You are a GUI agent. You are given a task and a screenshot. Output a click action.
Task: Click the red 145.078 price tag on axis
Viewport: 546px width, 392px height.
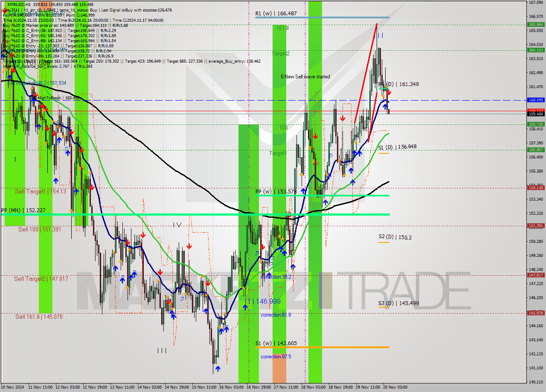(536, 313)
